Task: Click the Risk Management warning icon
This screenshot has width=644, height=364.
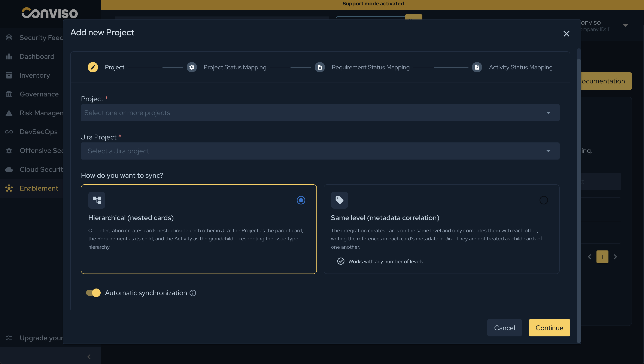Action: [x=9, y=113]
